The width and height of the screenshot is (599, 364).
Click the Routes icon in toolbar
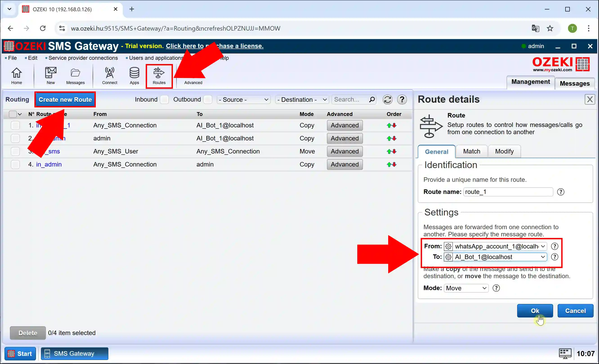(159, 76)
